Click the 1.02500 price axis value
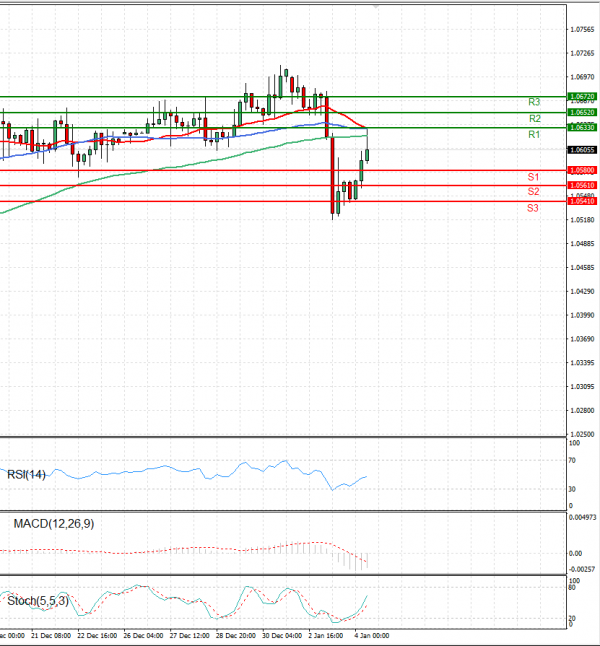This screenshot has width=600, height=646. [582, 434]
